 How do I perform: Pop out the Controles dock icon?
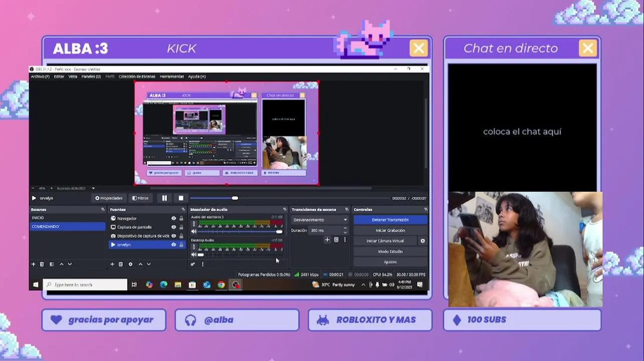(x=425, y=210)
